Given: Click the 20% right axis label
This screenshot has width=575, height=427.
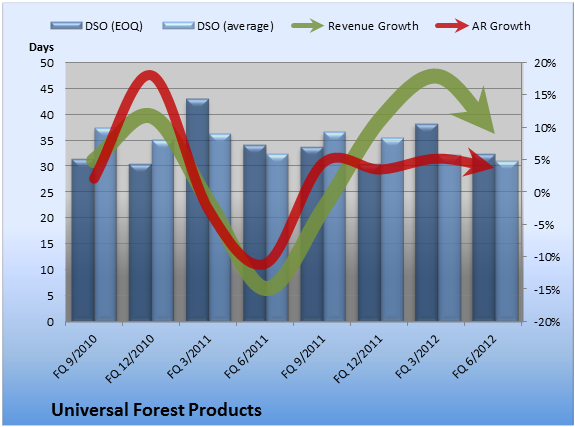Looking at the screenshot, I should click(x=545, y=63).
